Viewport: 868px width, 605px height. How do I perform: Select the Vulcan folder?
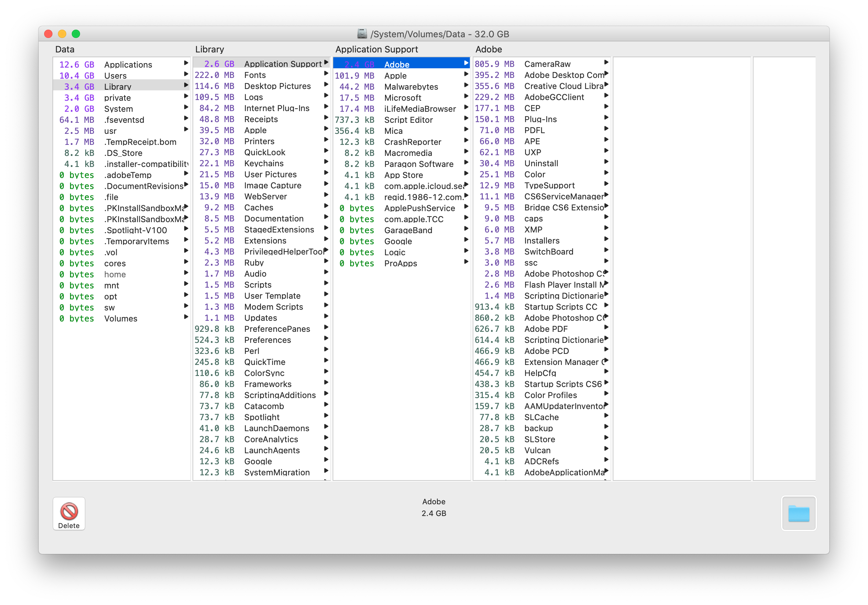(542, 450)
